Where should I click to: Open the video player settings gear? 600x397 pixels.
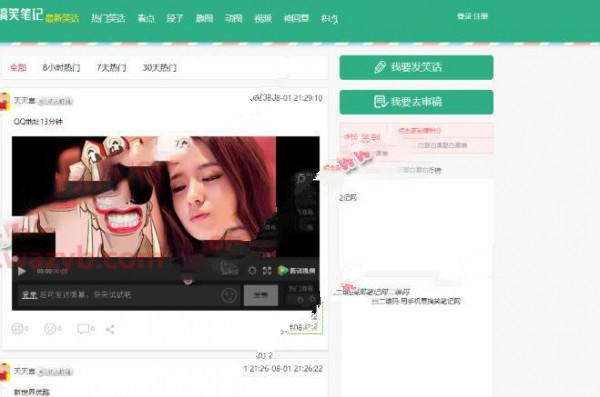pyautogui.click(x=252, y=271)
